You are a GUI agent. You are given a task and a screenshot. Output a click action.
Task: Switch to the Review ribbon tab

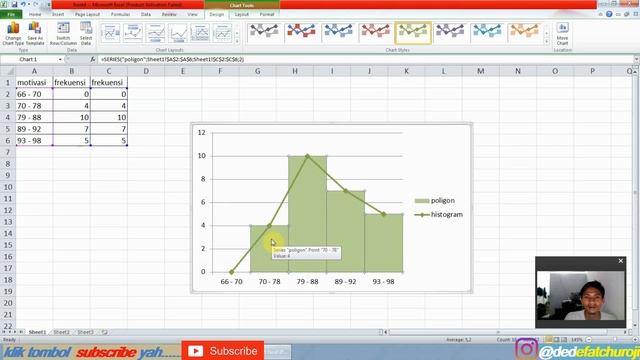169,14
